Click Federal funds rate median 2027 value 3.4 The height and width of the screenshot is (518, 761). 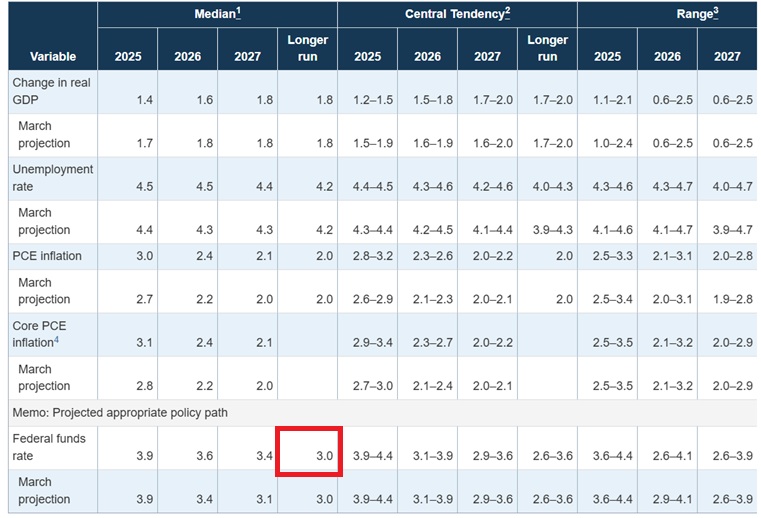(265, 456)
